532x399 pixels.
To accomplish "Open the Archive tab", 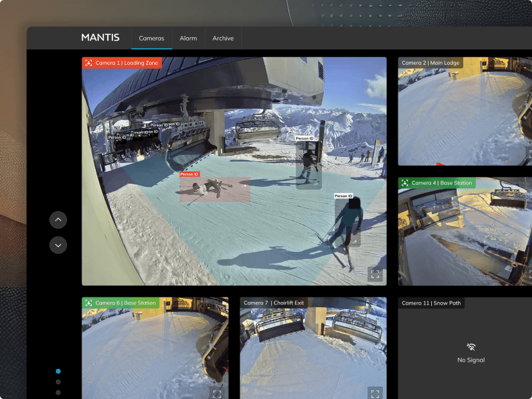I will point(223,39).
